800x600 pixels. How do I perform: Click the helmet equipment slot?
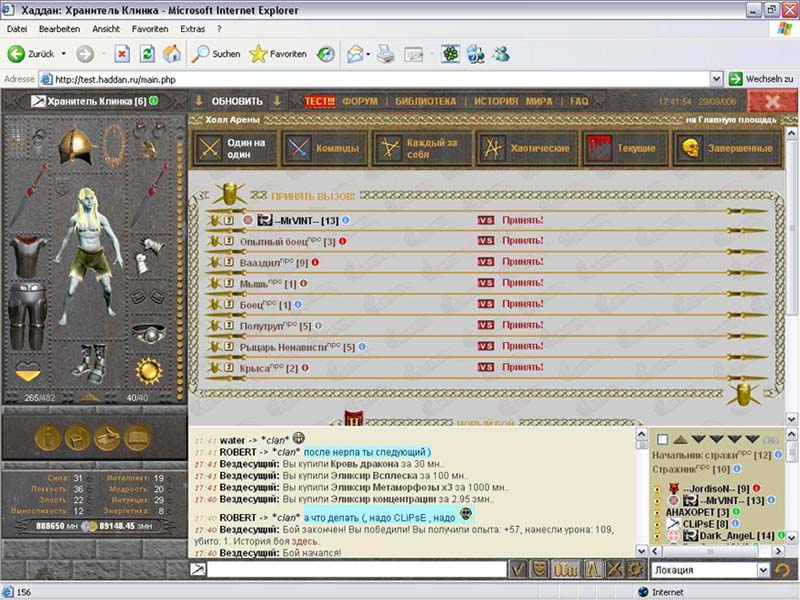pos(77,145)
